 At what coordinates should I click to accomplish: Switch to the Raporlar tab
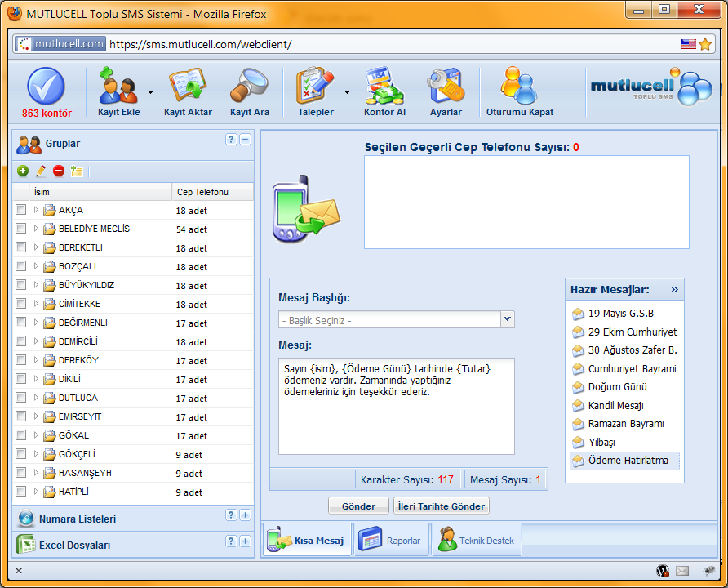(x=392, y=540)
